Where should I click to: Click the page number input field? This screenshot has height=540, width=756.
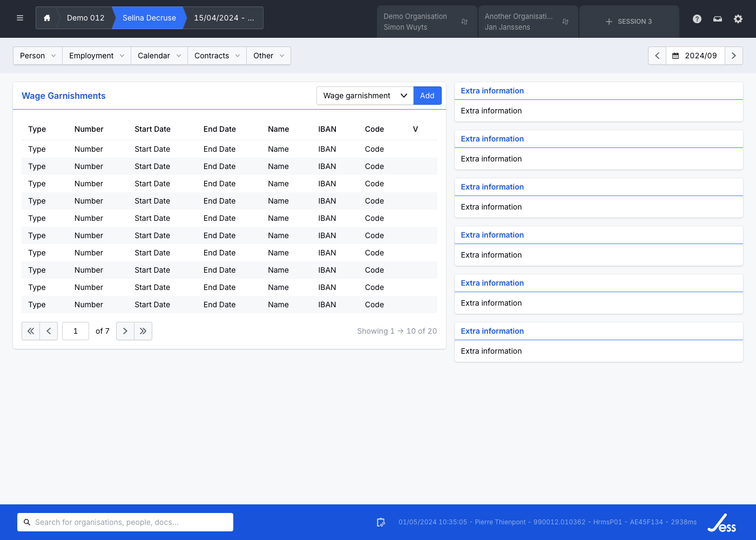pos(76,331)
